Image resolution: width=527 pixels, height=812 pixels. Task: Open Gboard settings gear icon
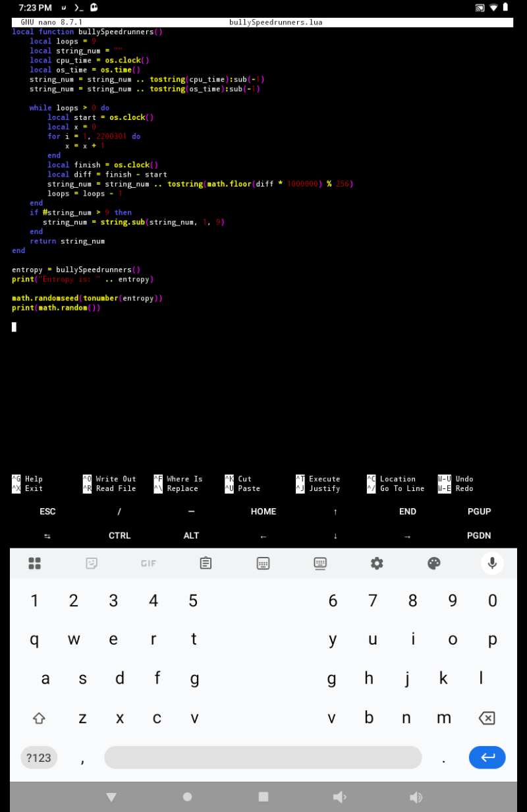click(x=377, y=564)
